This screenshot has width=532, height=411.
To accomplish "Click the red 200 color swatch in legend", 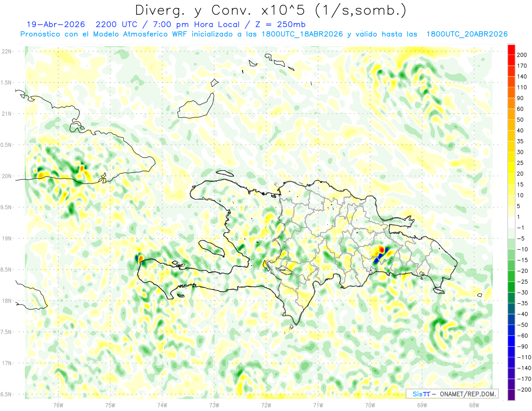I will (512, 50).
